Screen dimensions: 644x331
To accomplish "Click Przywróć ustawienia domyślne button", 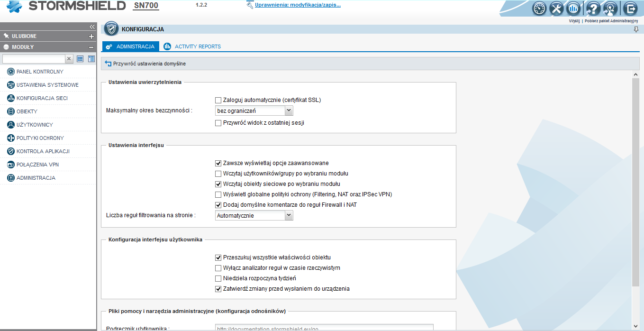I will coord(145,63).
